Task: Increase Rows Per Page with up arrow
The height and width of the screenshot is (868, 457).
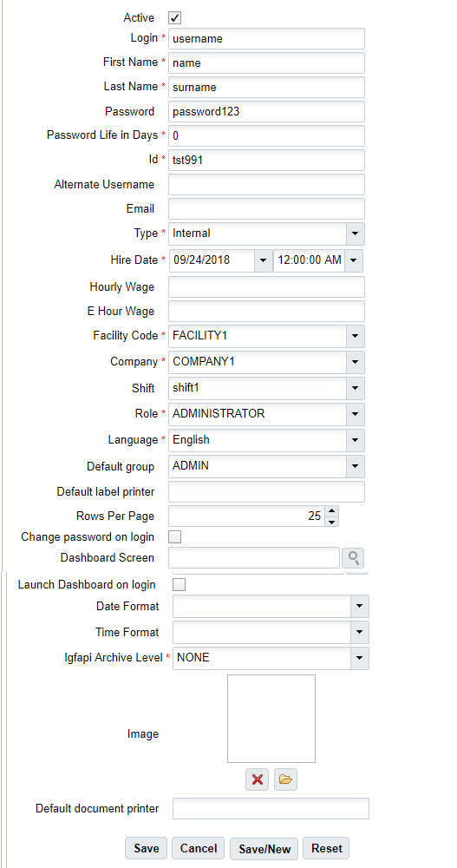Action: [x=331, y=511]
